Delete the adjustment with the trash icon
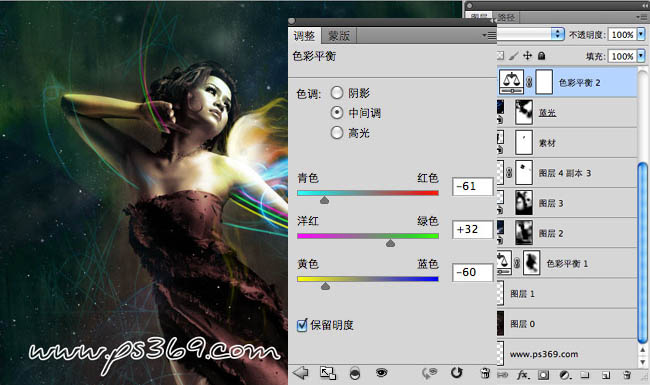This screenshot has height=385, width=650. click(485, 373)
